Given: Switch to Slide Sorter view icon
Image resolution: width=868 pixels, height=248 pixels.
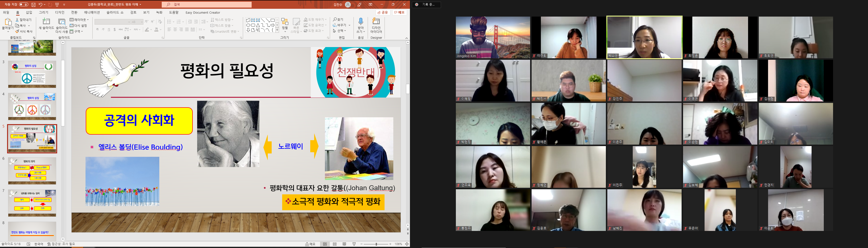Looking at the screenshot, I should (x=335, y=244).
